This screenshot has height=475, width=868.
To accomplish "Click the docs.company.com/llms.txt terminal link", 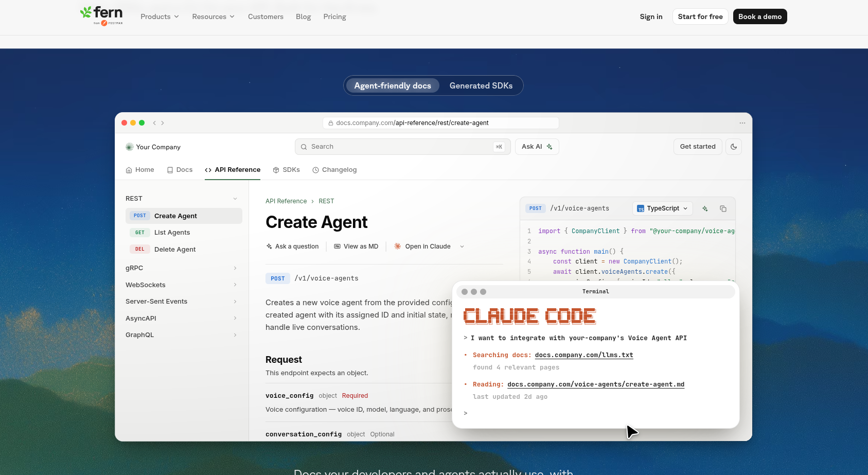I will 584,355.
